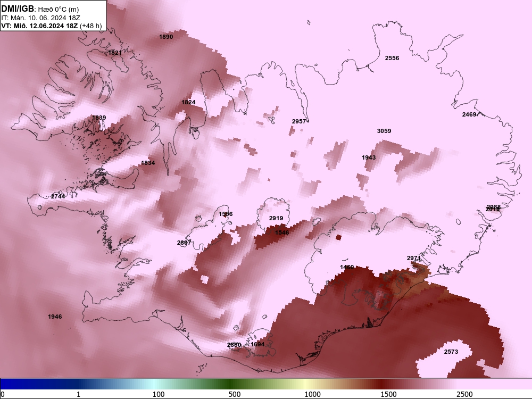Click the 1694 height value
The height and width of the screenshot is (399, 532).
point(257,344)
